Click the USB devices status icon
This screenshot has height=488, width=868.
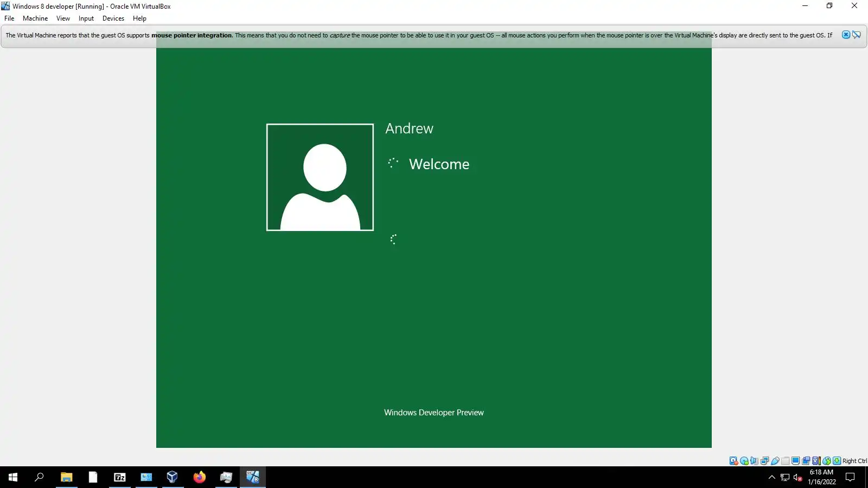775,461
